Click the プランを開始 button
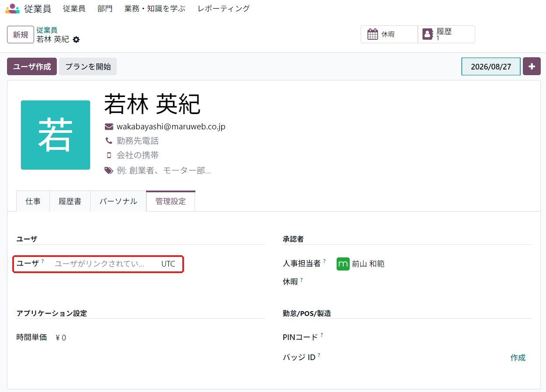Image resolution: width=546 pixels, height=392 pixels. point(88,66)
